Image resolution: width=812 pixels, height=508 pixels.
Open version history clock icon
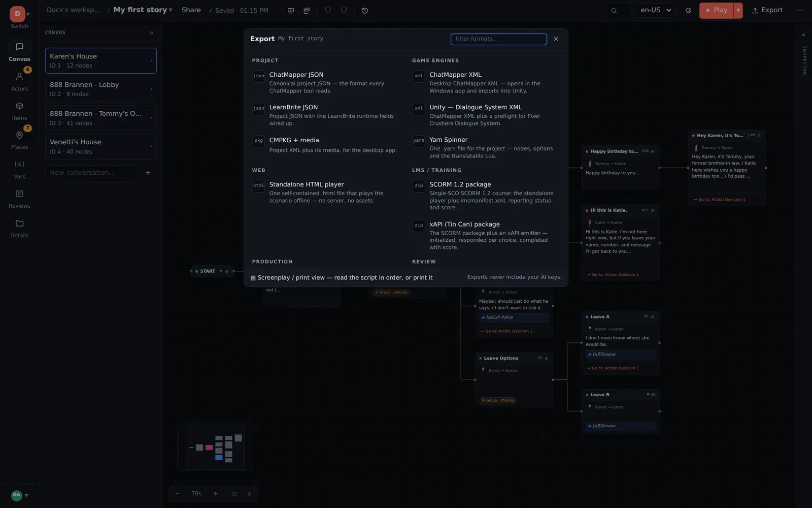pyautogui.click(x=365, y=10)
